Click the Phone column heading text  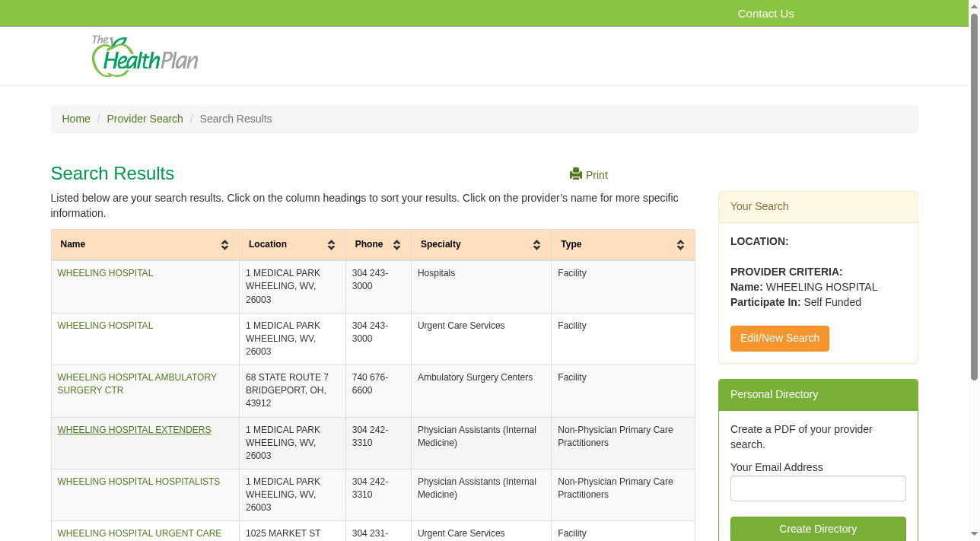tap(369, 244)
